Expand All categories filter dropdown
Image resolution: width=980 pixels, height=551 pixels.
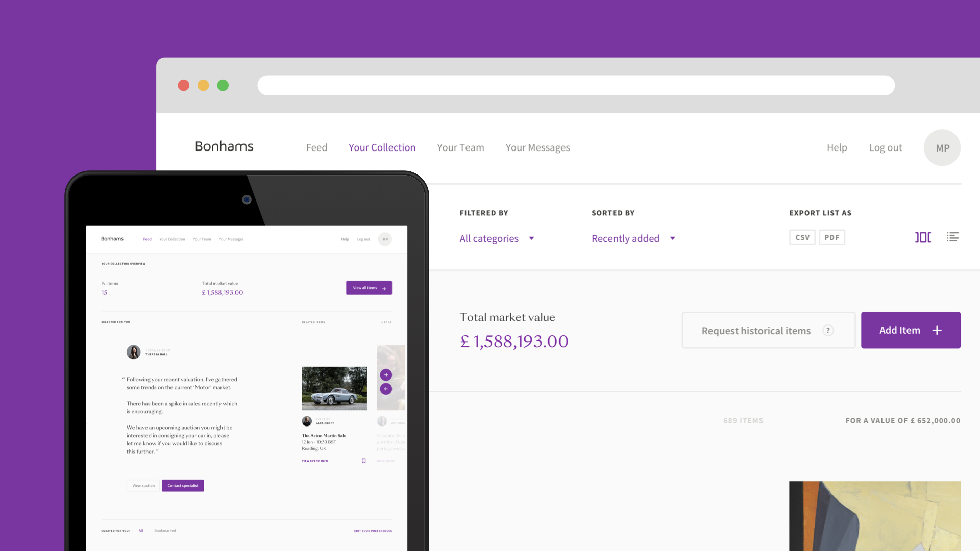(489, 238)
